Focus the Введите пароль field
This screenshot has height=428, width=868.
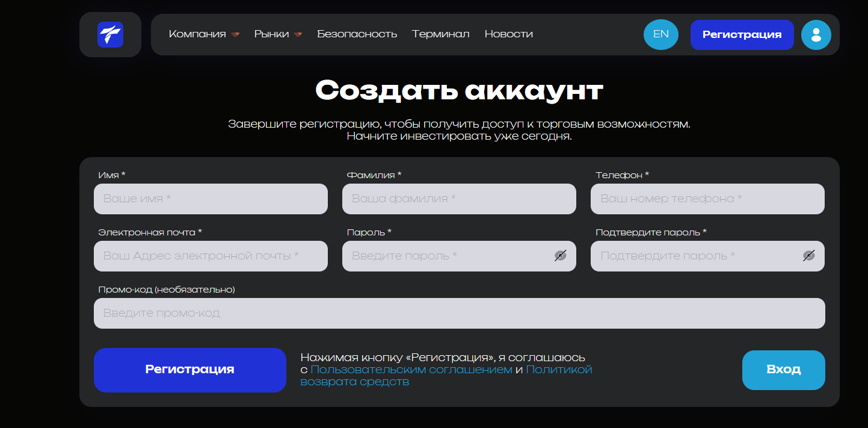coord(459,256)
